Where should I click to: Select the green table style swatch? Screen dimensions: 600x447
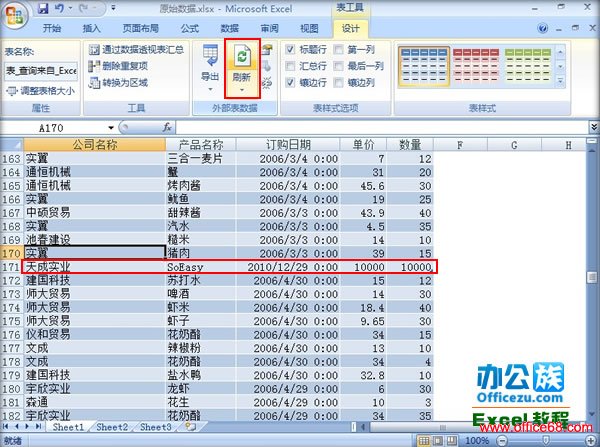point(528,66)
